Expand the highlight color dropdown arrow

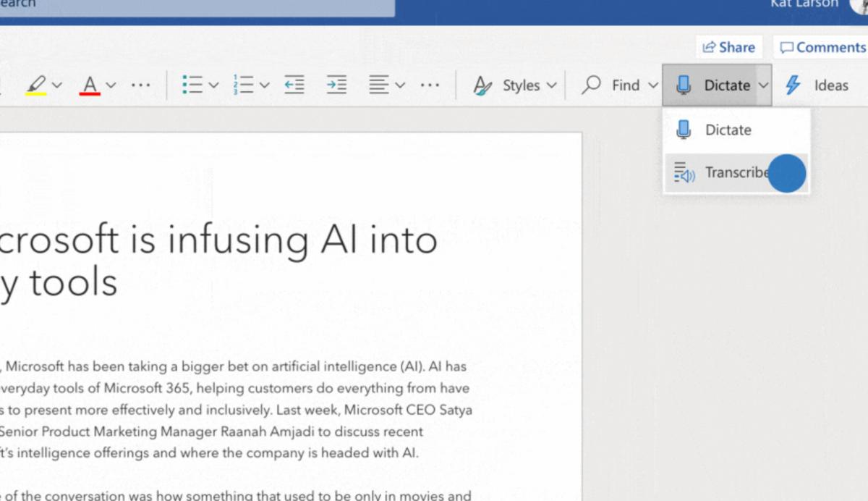pos(57,85)
